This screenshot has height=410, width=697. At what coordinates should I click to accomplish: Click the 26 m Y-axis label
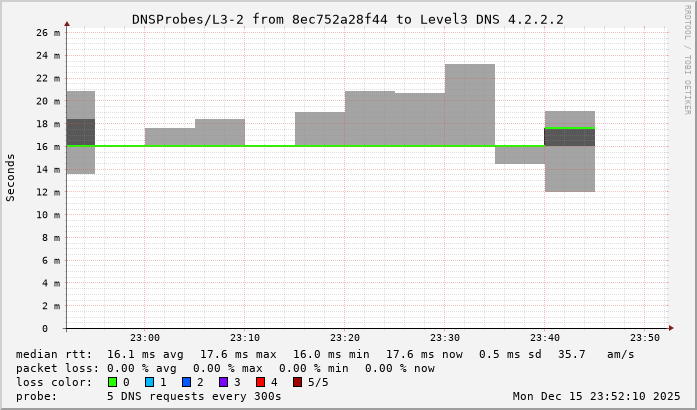point(49,32)
